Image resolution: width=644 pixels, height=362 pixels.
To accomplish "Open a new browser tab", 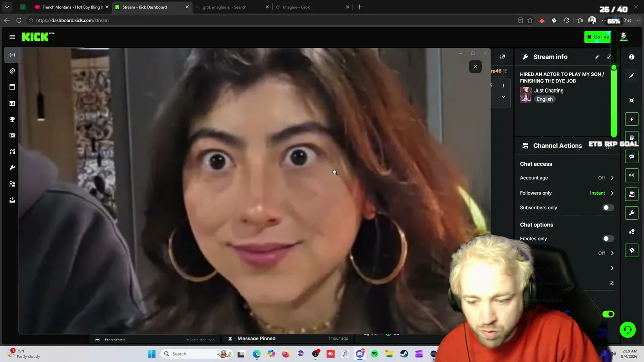I will (x=359, y=7).
